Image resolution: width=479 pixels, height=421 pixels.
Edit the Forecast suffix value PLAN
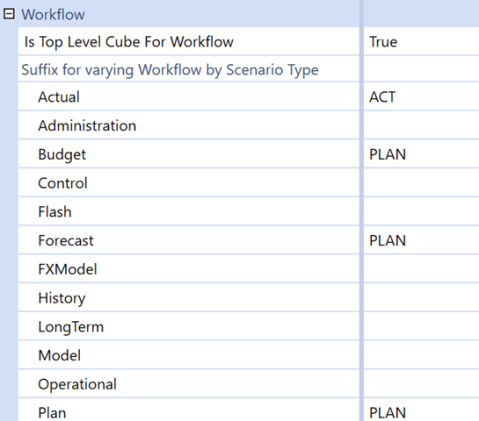tap(421, 240)
